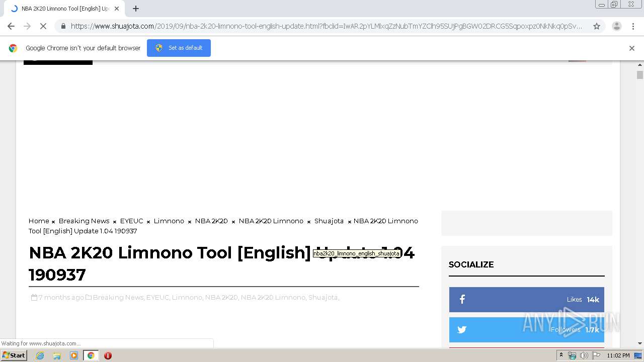
Task: Open the Breaking News breadcrumb link
Action: tap(84, 221)
